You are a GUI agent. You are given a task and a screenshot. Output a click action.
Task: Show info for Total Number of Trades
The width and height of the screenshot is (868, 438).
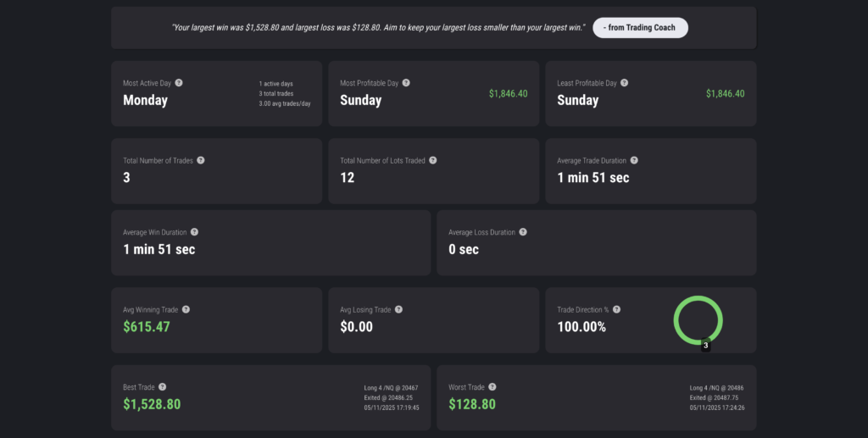201,160
